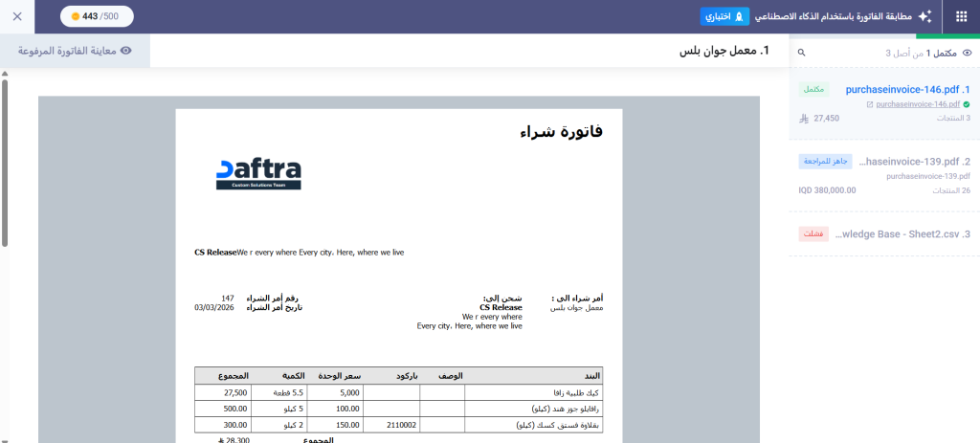Click the Daftra logo on invoice
The height and width of the screenshot is (443, 980).
258,172
